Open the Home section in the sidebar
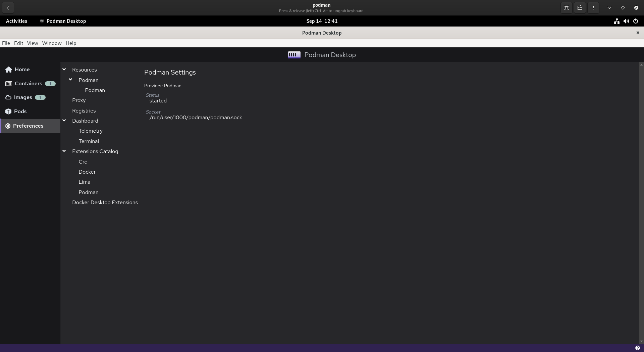Screen dimensions: 644x352 point(22,69)
